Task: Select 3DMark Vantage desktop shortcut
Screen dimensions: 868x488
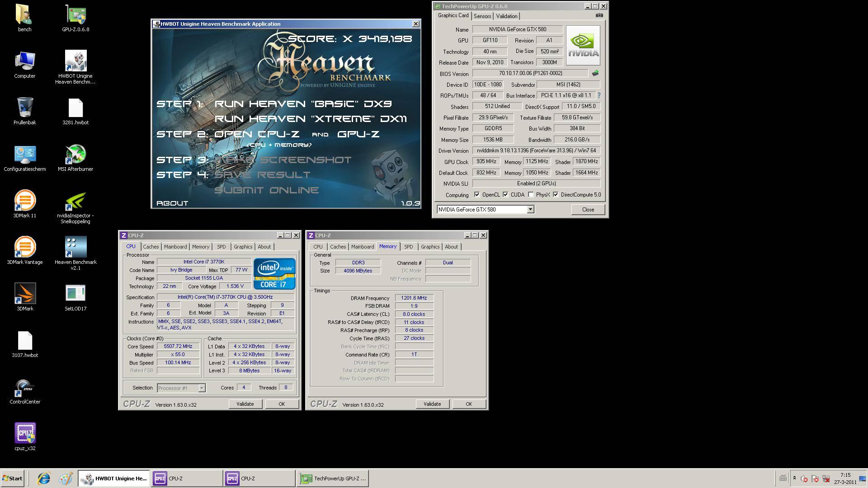Action: pyautogui.click(x=24, y=251)
